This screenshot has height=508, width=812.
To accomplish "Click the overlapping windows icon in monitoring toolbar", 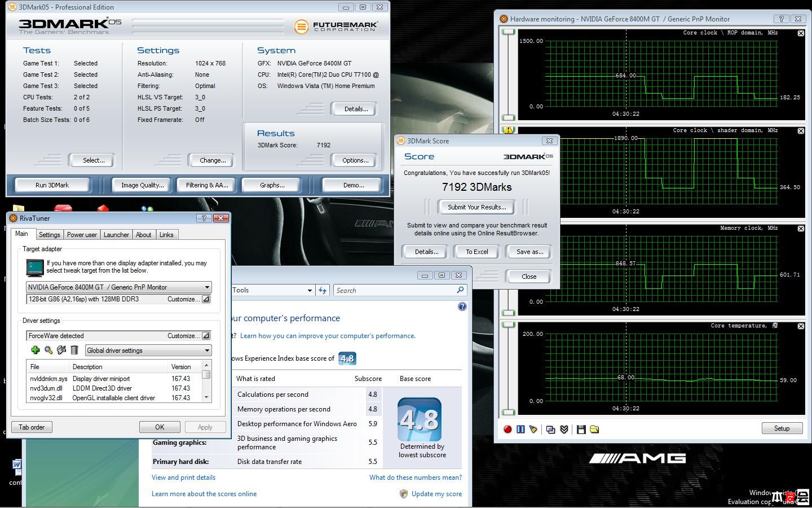I will click(551, 430).
